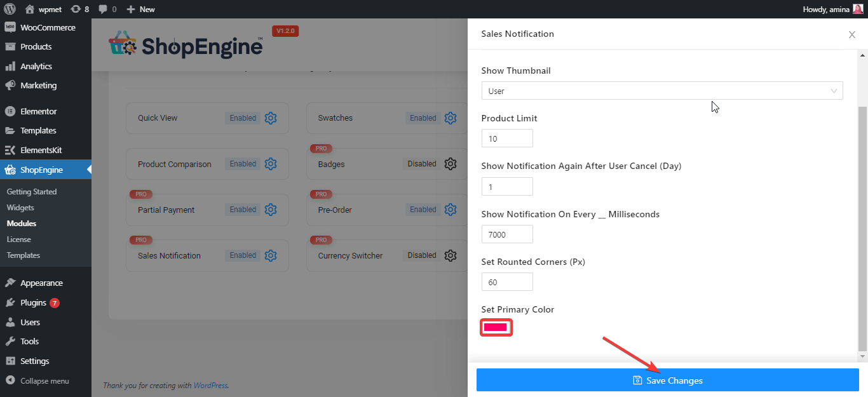The image size is (868, 397).
Task: Go to the Elementor menu
Action: click(x=46, y=111)
